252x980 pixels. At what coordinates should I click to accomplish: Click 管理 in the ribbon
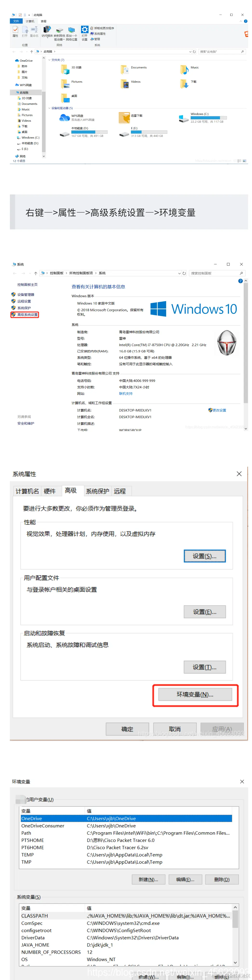(x=95, y=39)
